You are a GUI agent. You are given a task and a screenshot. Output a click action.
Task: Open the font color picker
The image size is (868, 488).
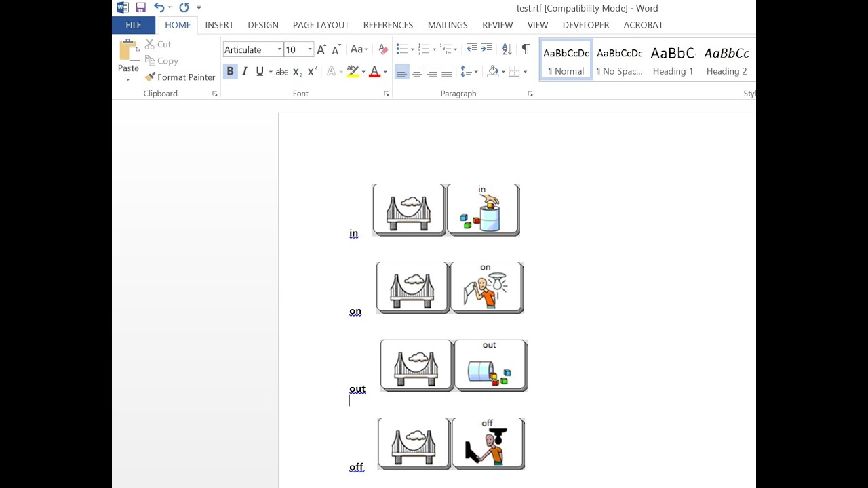tap(384, 71)
